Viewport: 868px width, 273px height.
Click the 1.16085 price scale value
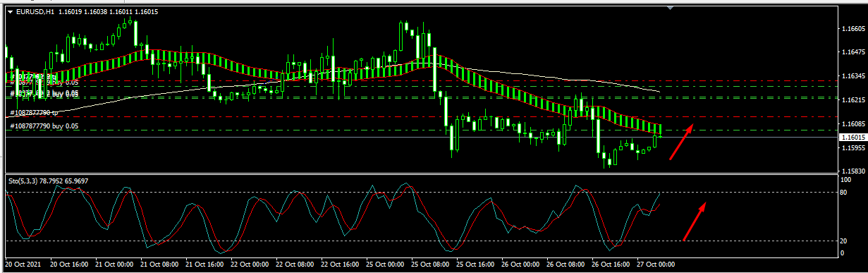tap(853, 124)
